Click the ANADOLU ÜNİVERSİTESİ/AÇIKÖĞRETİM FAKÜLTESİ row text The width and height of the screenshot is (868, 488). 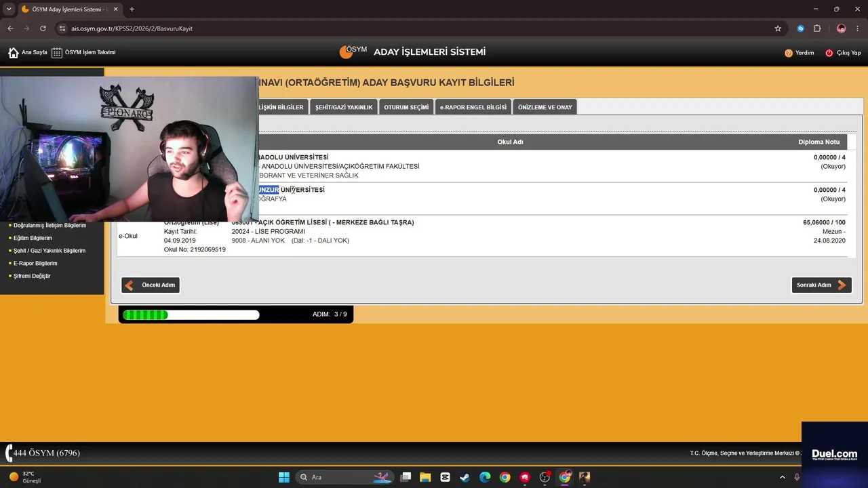(x=339, y=167)
